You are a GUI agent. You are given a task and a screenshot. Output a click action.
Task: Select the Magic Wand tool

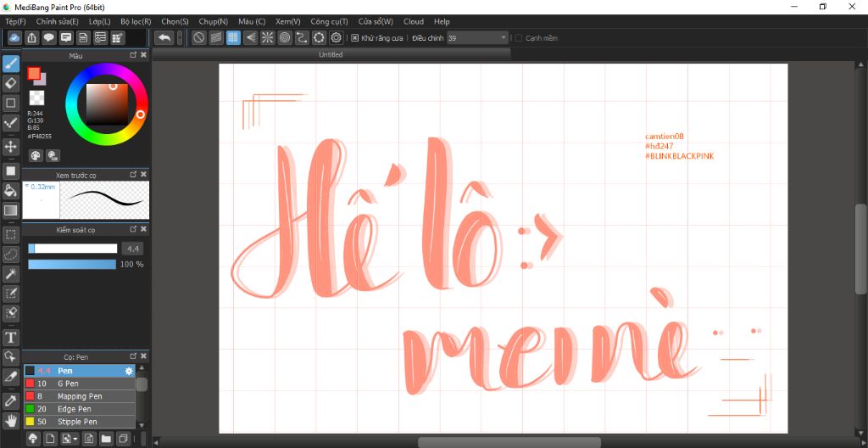point(10,273)
